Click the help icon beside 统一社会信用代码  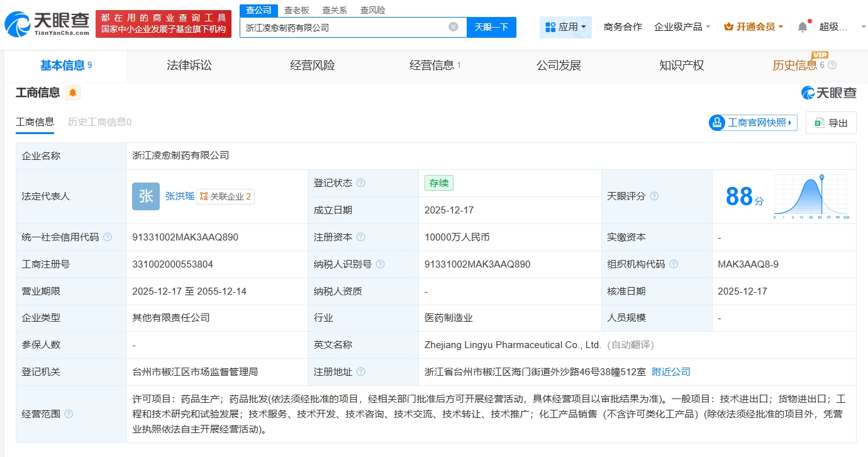click(108, 237)
